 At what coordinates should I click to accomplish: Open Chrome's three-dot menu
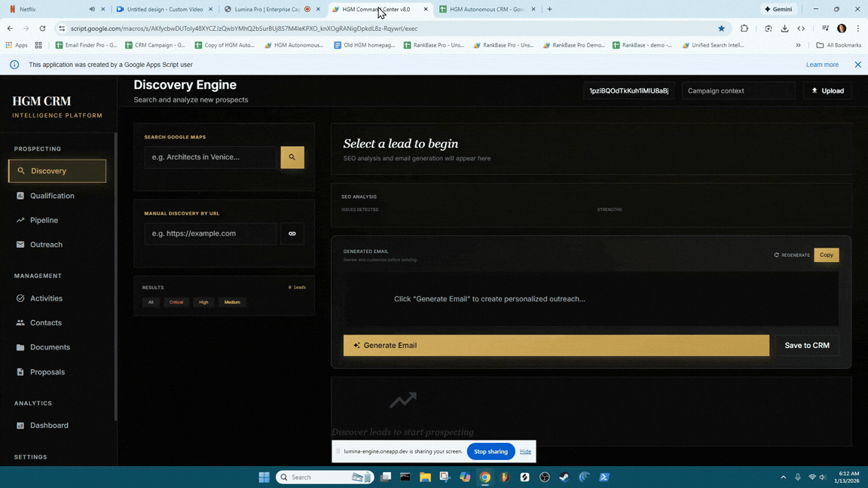point(858,29)
